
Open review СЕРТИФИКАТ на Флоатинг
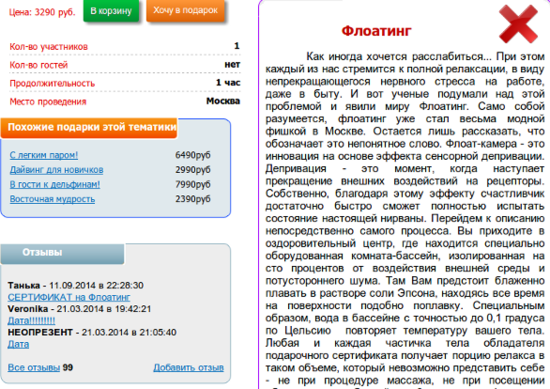[x=69, y=297]
